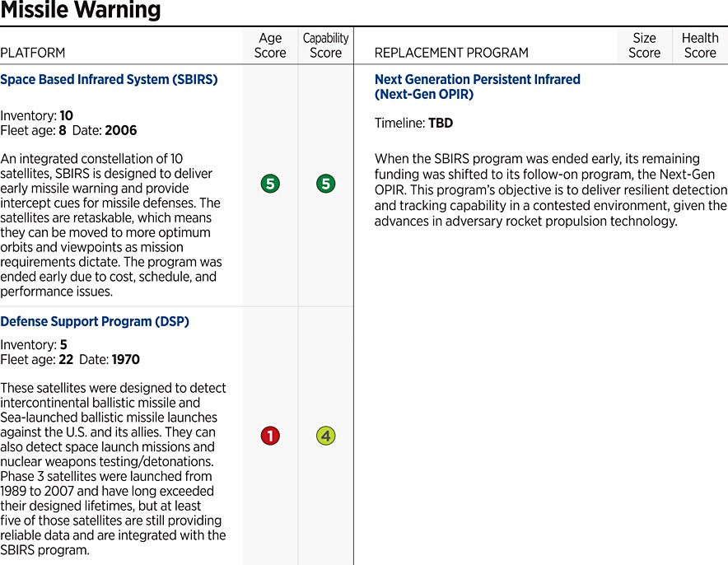
Task: Click the DSP red Age Score circle
Action: click(x=270, y=436)
